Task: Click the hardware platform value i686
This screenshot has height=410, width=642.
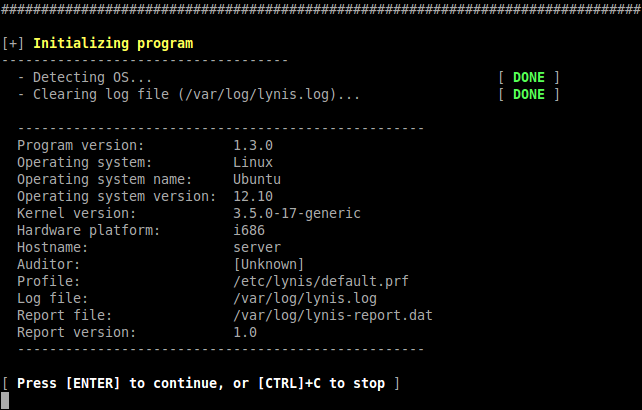Action: (248, 230)
